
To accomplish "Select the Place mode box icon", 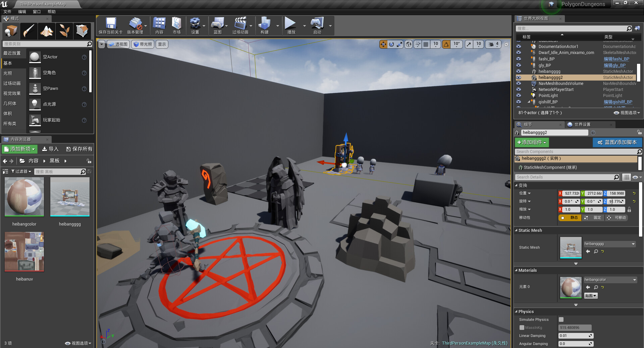I will click(x=11, y=31).
